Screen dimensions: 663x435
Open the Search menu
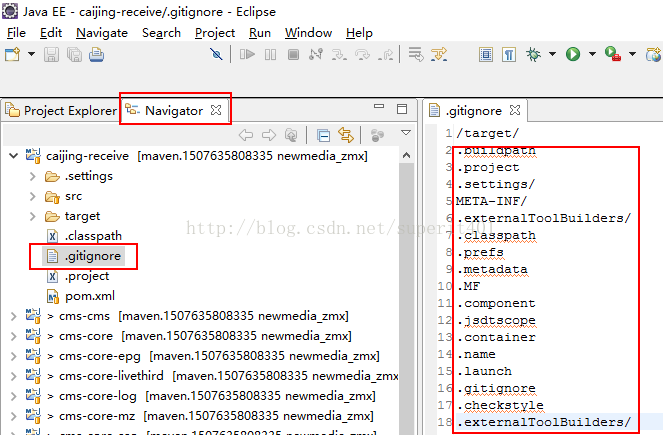[162, 33]
